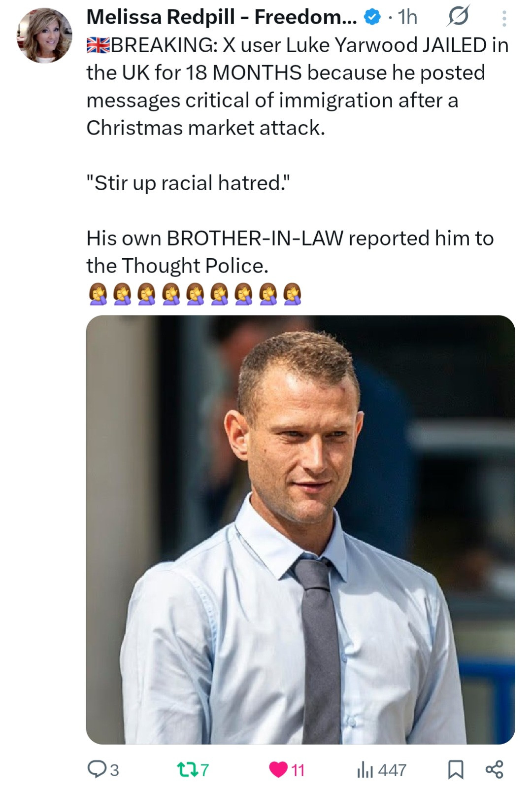Screen dimensions: 532x793
Task: Open the attached photo of the man
Action: tap(300, 529)
